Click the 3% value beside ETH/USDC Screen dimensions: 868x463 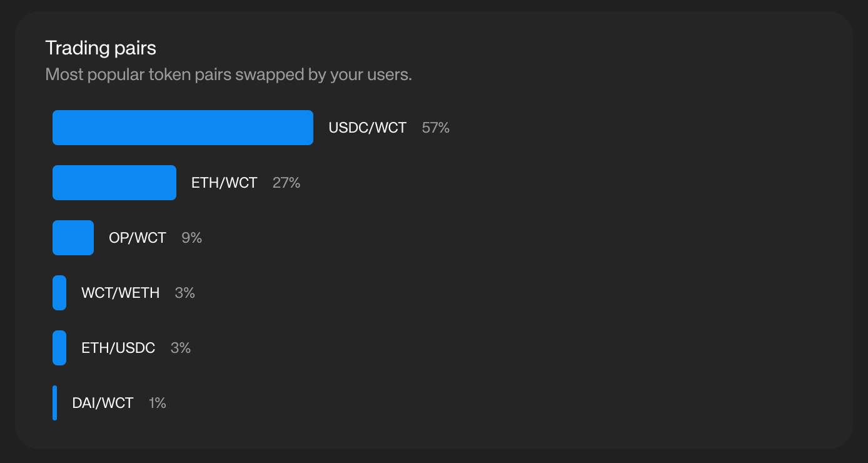pyautogui.click(x=181, y=348)
